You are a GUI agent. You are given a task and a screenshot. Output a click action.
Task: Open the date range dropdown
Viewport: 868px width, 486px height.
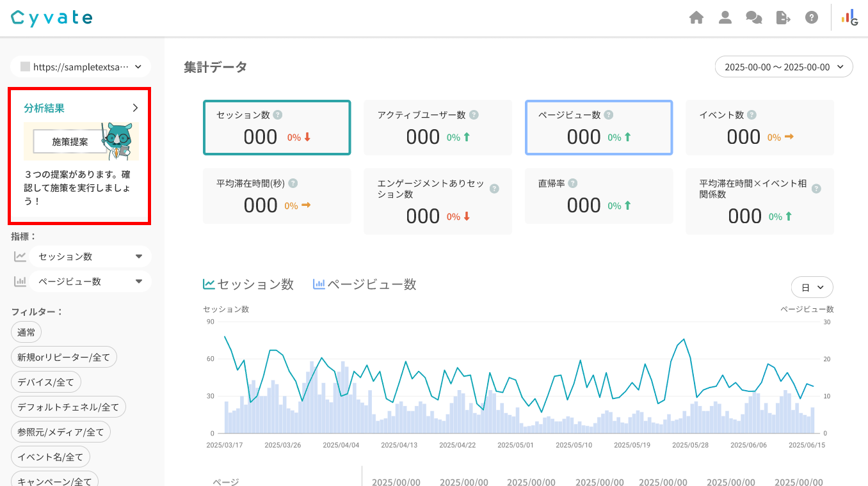[784, 67]
